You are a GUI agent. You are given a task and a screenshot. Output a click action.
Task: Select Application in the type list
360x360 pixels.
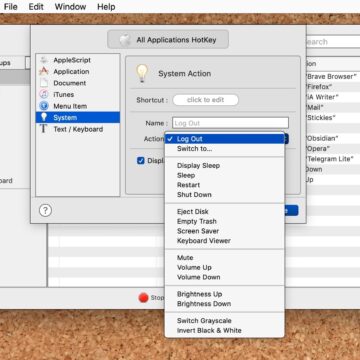click(x=78, y=72)
